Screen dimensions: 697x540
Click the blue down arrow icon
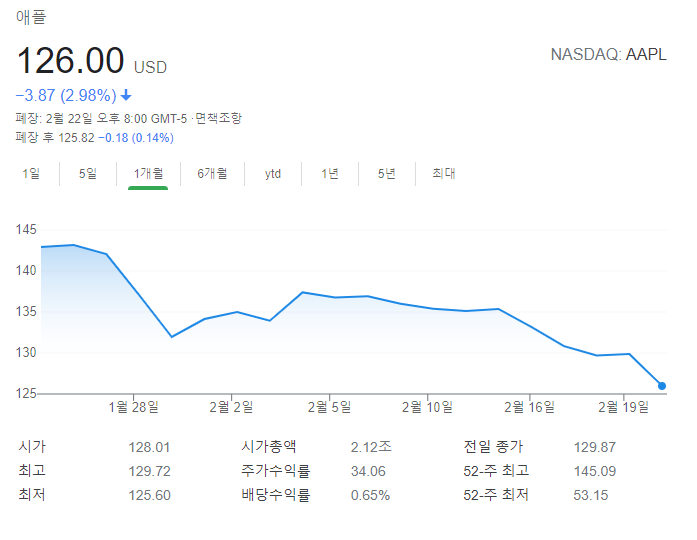tap(126, 95)
